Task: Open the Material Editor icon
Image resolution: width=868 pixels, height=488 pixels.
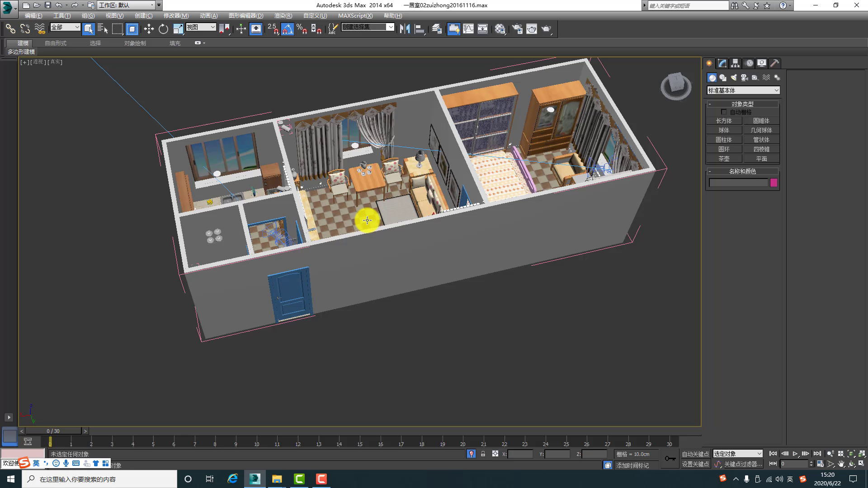Action: coord(500,29)
